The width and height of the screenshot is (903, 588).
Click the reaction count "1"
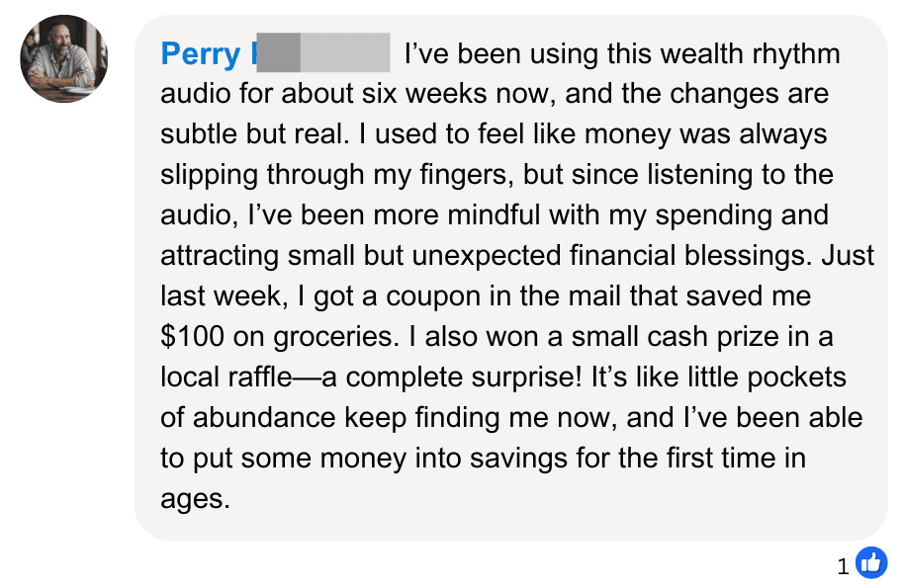[x=844, y=566]
